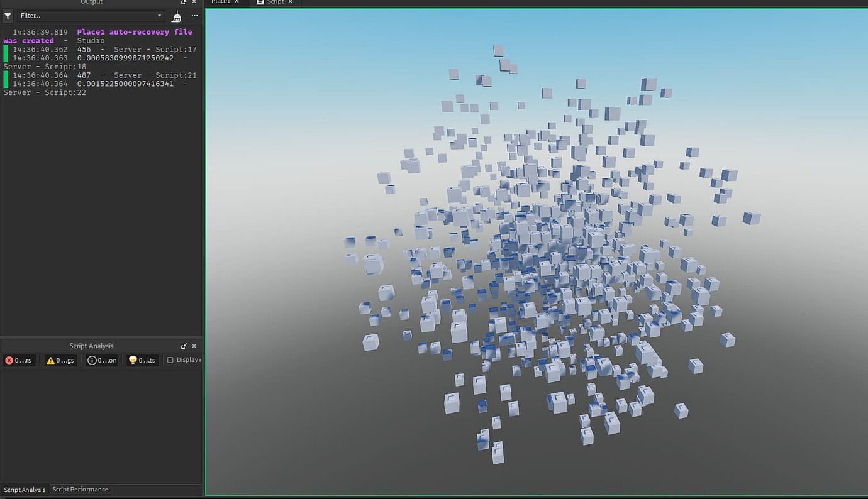Open the Output panel options ellipsis icon

pos(194,16)
